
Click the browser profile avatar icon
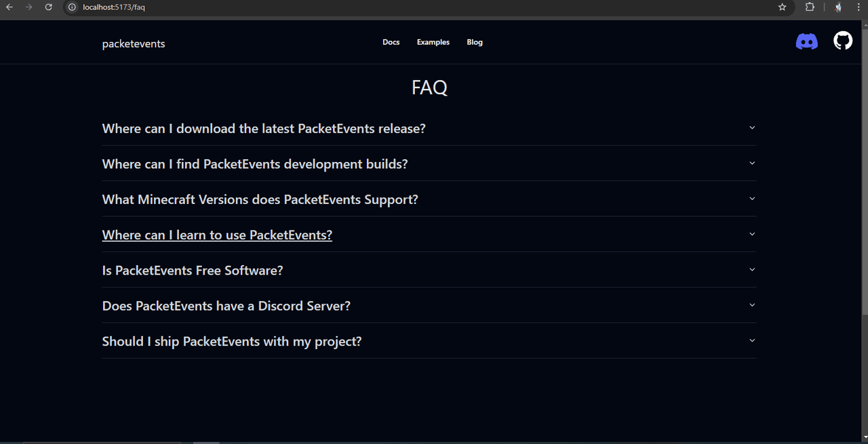[x=838, y=7]
